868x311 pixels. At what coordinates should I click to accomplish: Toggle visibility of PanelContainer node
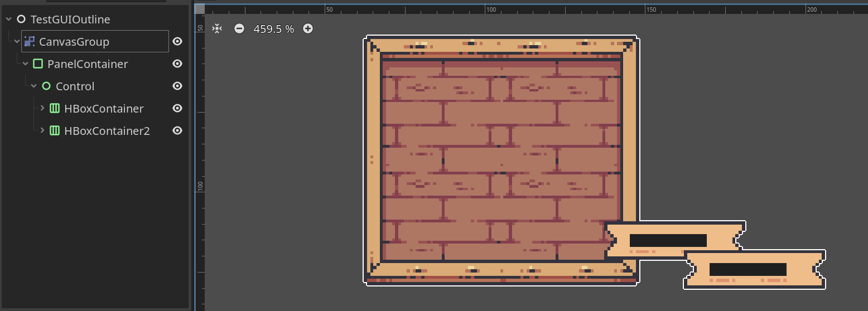coord(177,64)
